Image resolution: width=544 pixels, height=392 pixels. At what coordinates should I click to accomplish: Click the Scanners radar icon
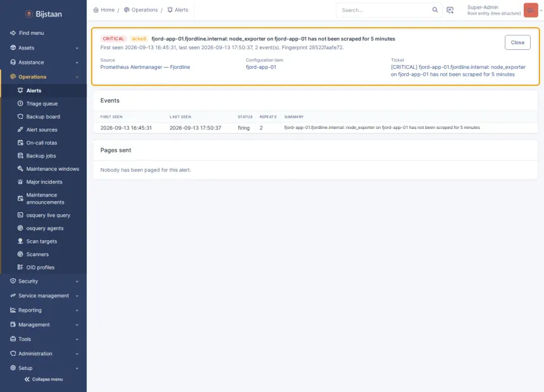point(20,254)
